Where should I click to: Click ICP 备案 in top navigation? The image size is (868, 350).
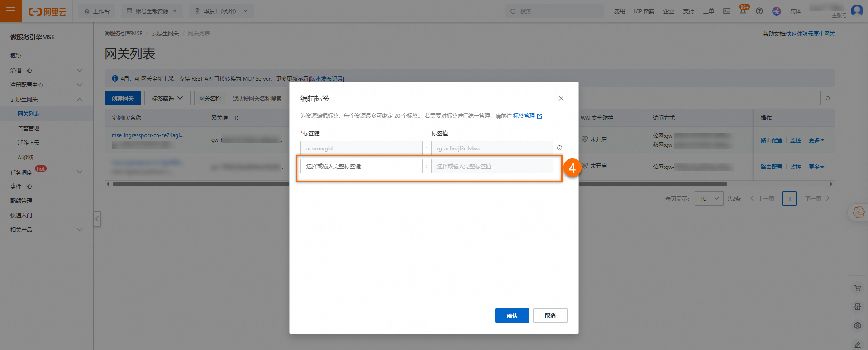coord(644,11)
